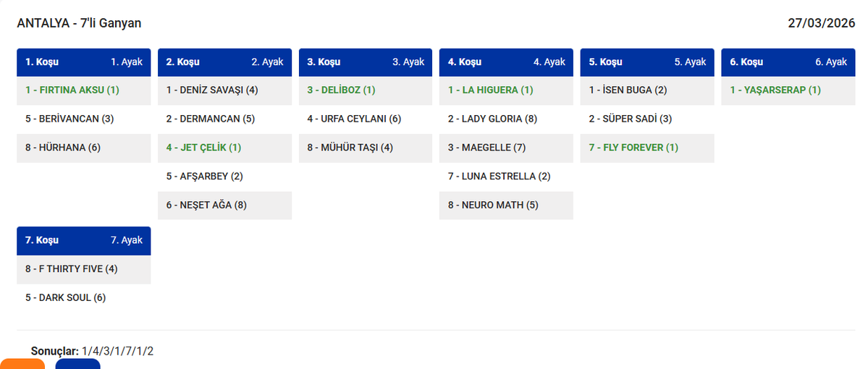
Task: Select the winner row '7 - FLY FOREVER (1)'
Action: 647,148
